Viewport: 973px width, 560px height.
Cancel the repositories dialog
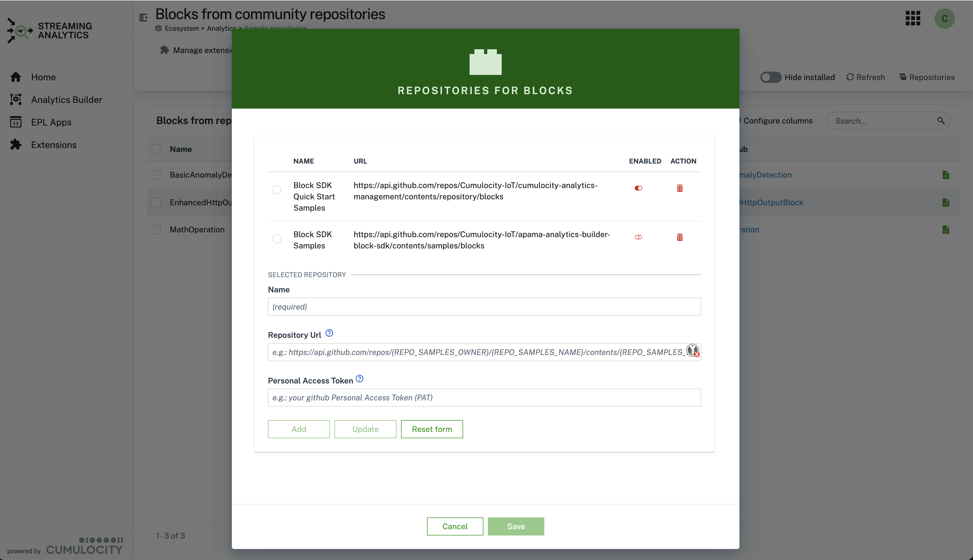(x=455, y=526)
